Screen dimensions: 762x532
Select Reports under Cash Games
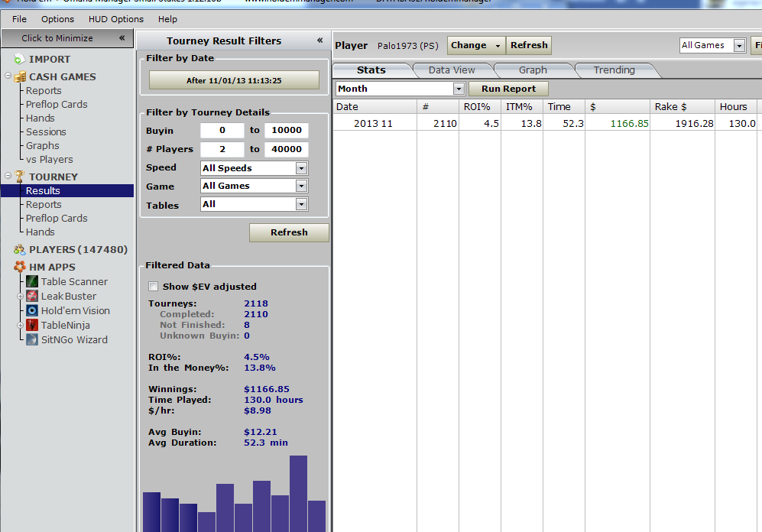(x=44, y=90)
